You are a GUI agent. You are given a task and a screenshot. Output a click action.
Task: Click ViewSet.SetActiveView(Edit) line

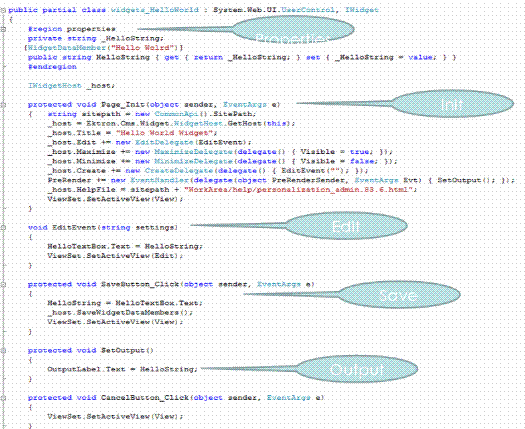click(x=116, y=256)
